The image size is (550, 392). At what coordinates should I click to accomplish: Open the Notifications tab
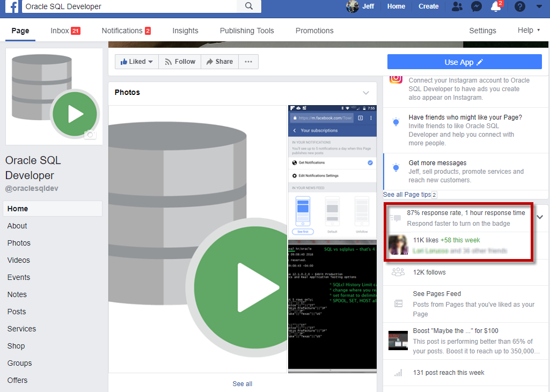(x=126, y=31)
